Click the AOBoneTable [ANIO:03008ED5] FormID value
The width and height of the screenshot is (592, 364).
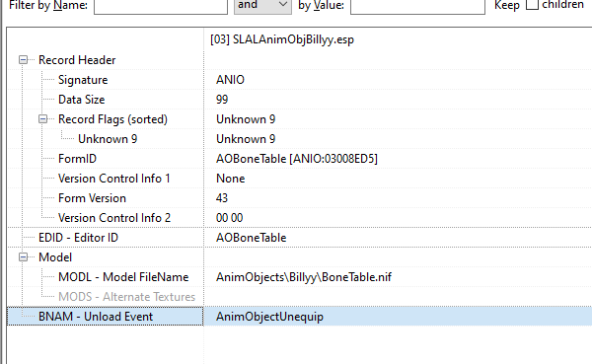pos(297,159)
